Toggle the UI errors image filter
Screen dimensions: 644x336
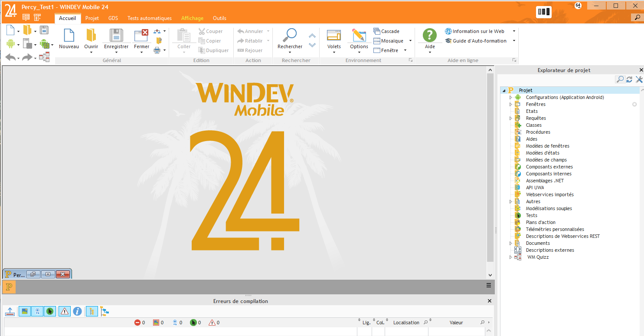(25, 311)
